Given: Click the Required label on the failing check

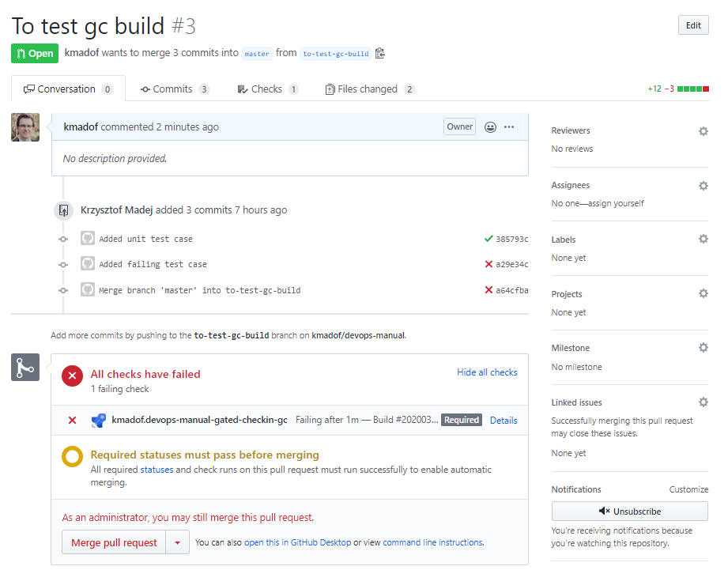Looking at the screenshot, I should (462, 420).
